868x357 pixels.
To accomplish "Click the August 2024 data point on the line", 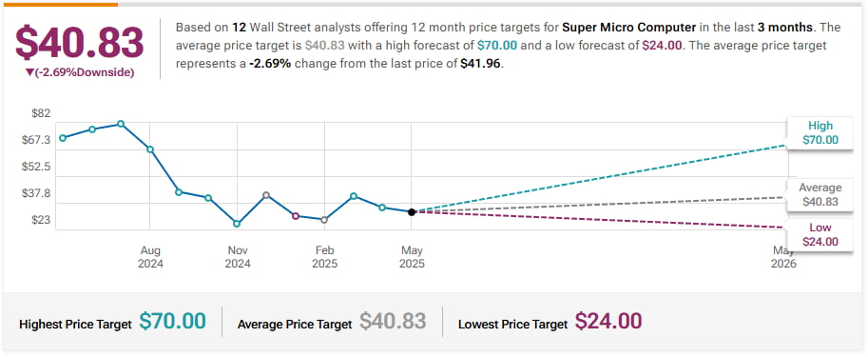I will [x=150, y=149].
